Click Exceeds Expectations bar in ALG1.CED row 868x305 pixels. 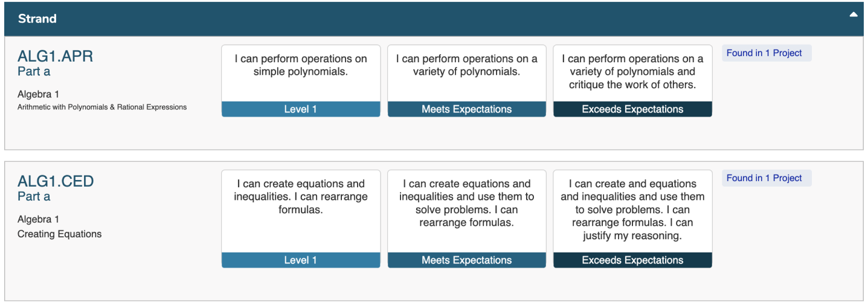632,260
